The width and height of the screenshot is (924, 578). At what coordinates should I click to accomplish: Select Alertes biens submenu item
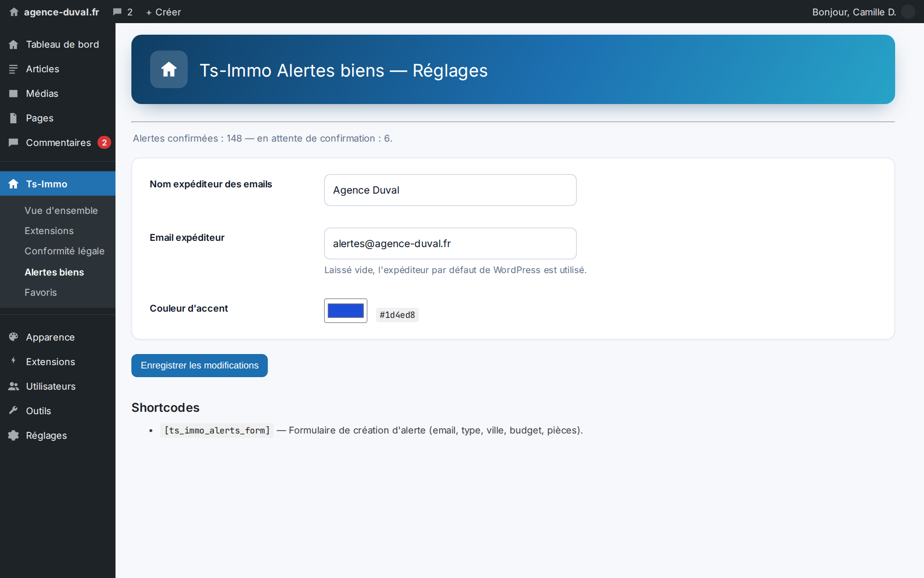54,272
